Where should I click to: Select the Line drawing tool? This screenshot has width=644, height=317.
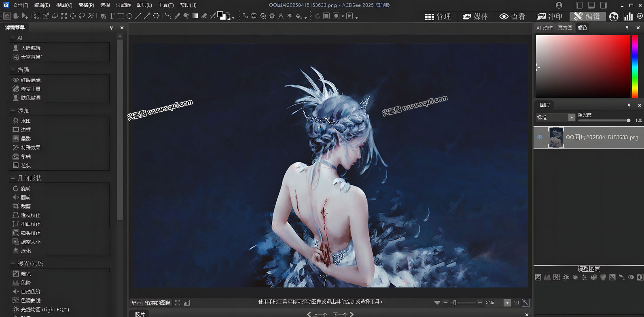(138, 16)
